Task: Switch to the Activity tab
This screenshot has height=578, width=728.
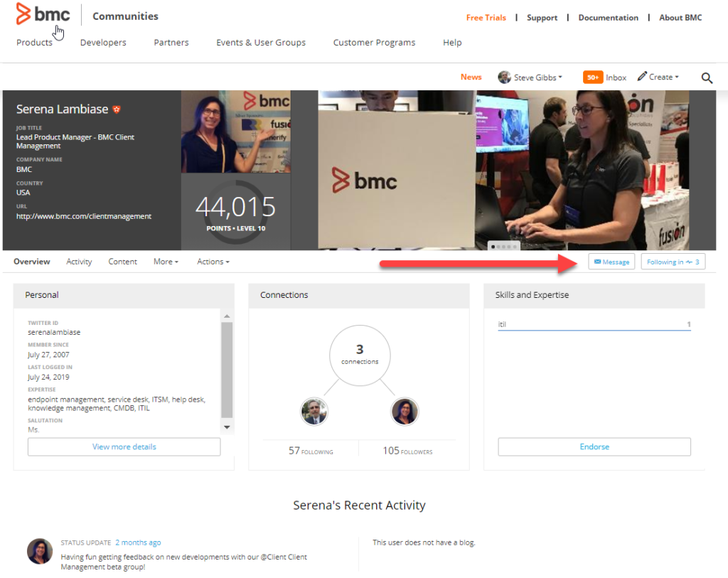Action: 79,262
